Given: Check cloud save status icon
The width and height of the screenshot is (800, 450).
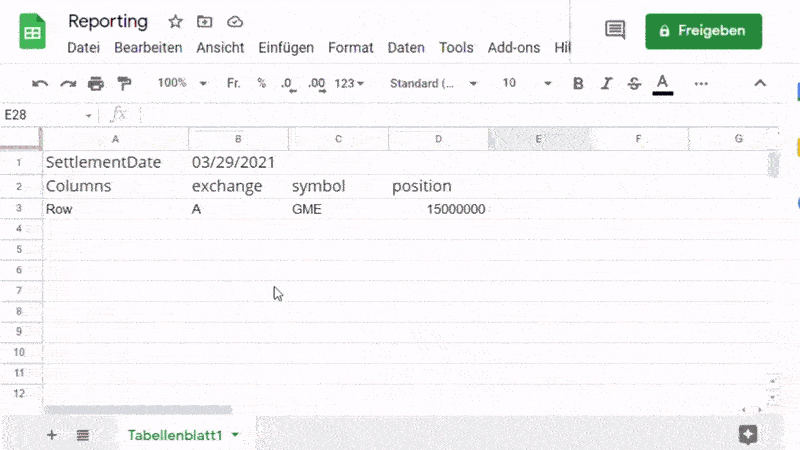Looking at the screenshot, I should point(235,21).
